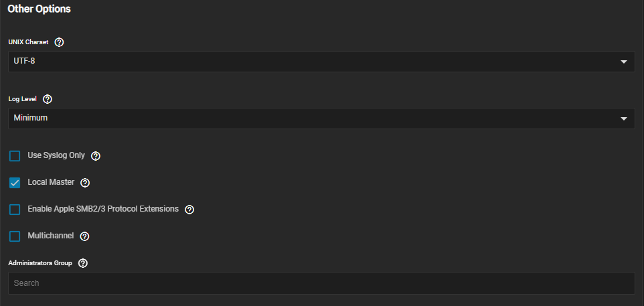View help for the Local Master option
The image size is (644, 306).
85,183
